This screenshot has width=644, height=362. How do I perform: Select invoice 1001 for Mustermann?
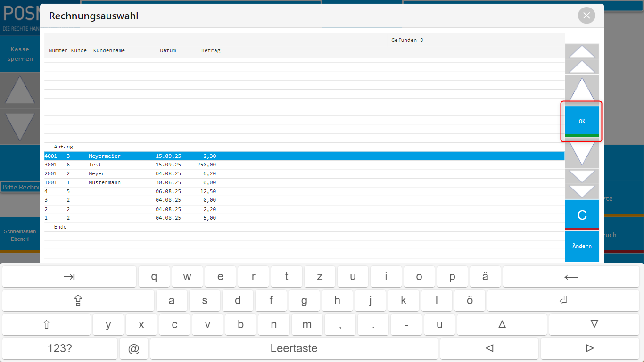pos(141,182)
